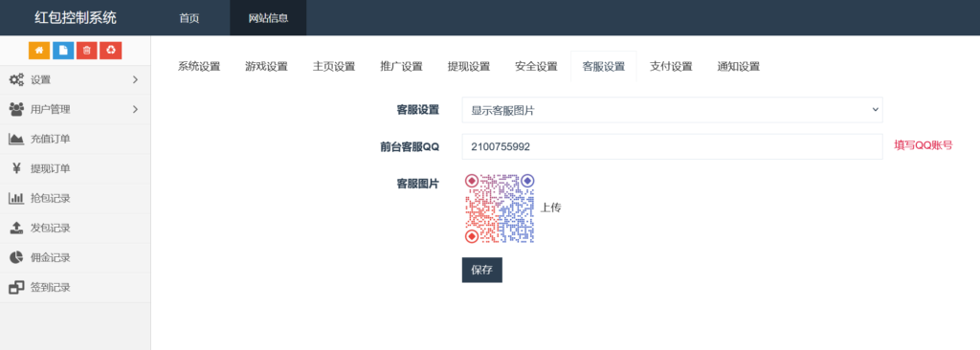Select the 客服设置 tab
The width and height of the screenshot is (980, 350).
(604, 67)
